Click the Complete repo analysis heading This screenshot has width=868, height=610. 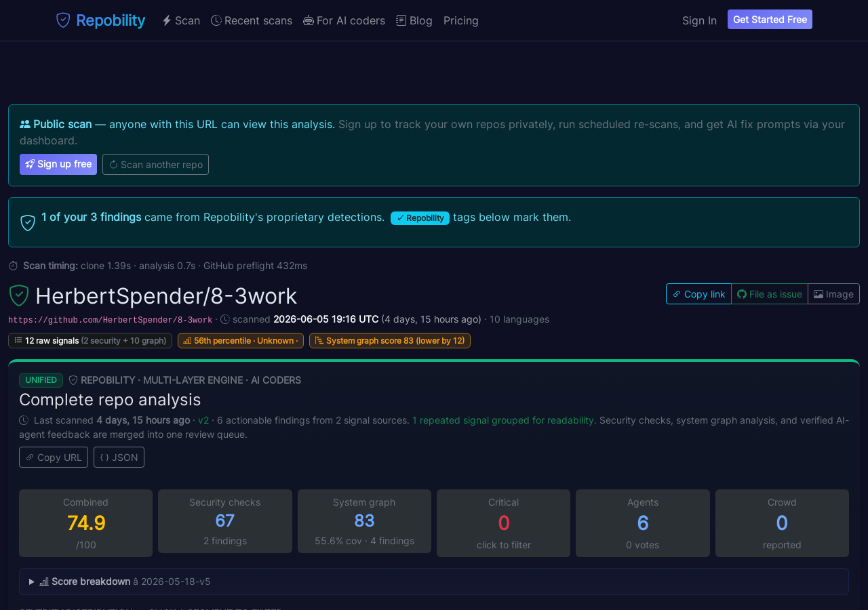[110, 399]
